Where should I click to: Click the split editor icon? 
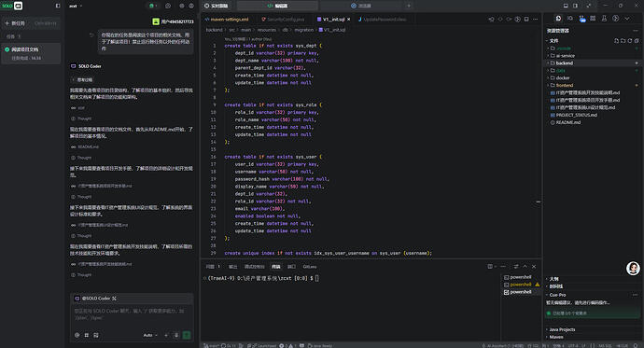point(526,20)
